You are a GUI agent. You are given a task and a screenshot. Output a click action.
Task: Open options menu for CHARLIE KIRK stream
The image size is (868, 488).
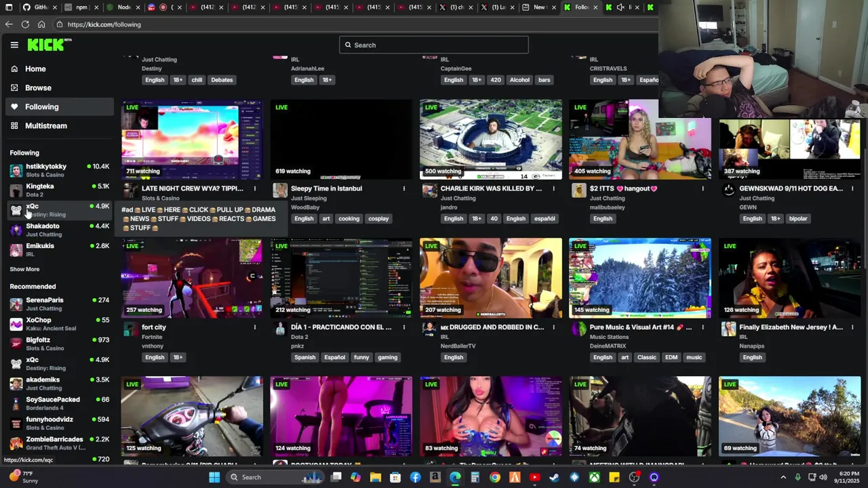tap(553, 188)
